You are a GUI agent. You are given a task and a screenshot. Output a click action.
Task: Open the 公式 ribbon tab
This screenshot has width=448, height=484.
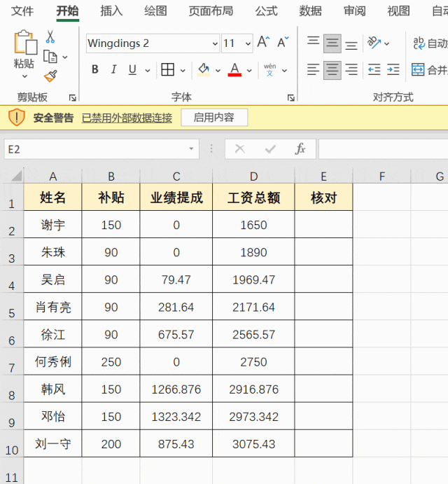pos(266,11)
